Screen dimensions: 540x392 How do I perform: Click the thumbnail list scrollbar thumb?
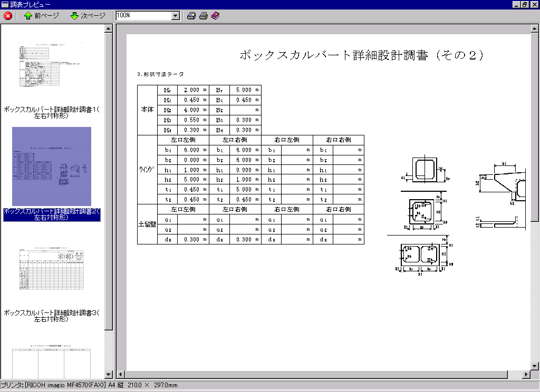(109, 181)
